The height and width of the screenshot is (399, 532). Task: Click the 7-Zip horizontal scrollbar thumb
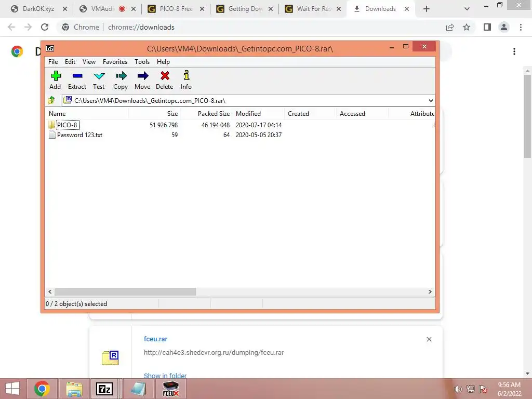pos(125,292)
